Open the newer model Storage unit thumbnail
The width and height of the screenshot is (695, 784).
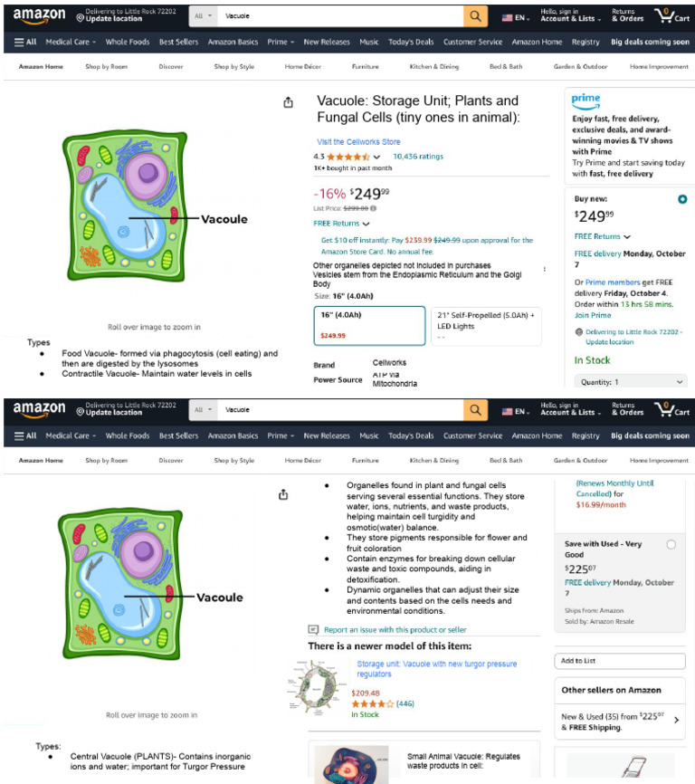[317, 681]
